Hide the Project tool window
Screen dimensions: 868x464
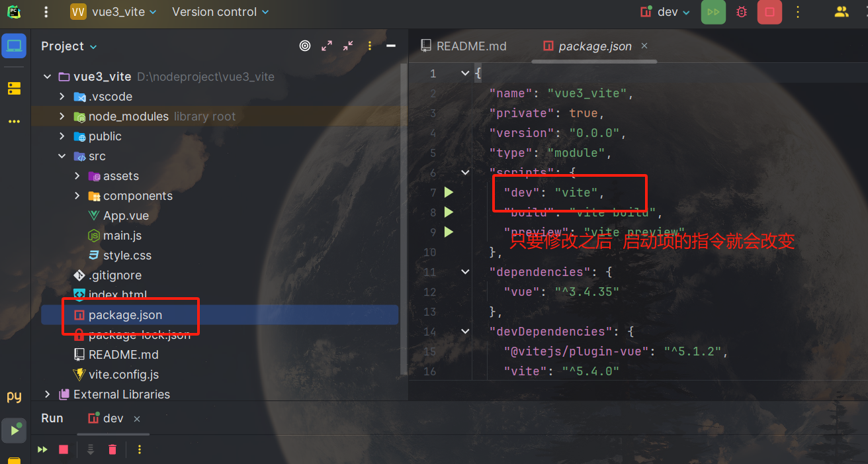[391, 46]
